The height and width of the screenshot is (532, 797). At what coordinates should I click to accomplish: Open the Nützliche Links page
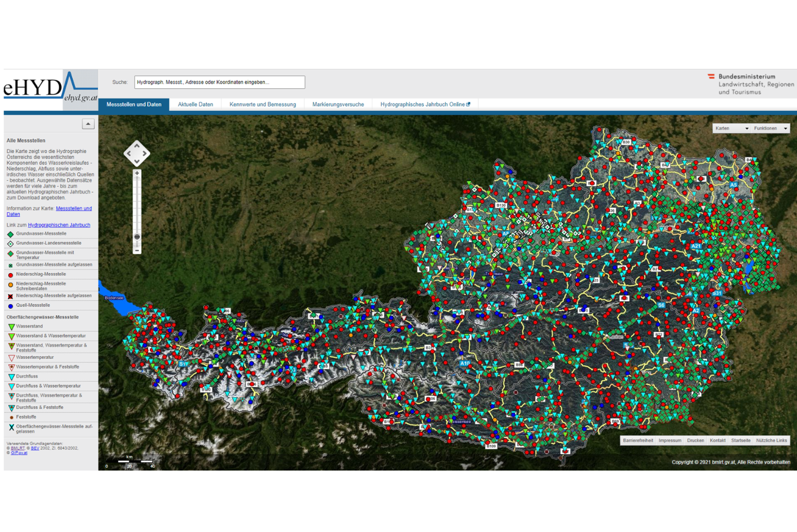771,440
